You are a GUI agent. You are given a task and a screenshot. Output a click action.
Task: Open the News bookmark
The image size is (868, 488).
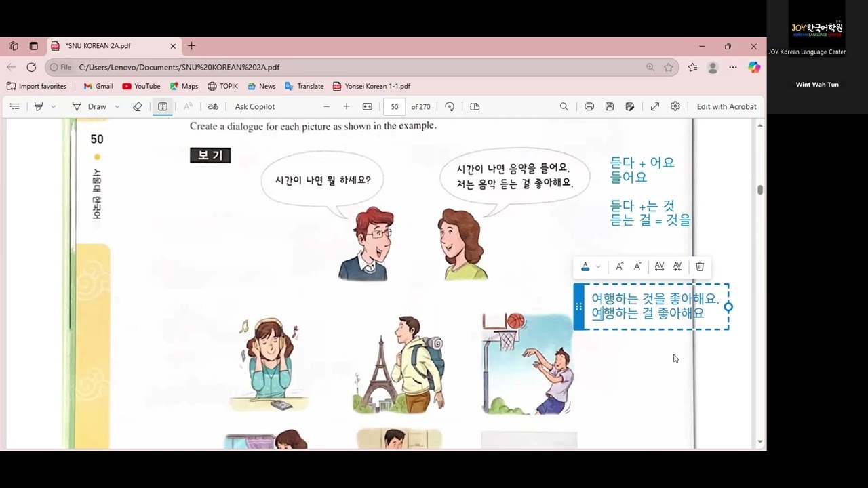(x=261, y=86)
